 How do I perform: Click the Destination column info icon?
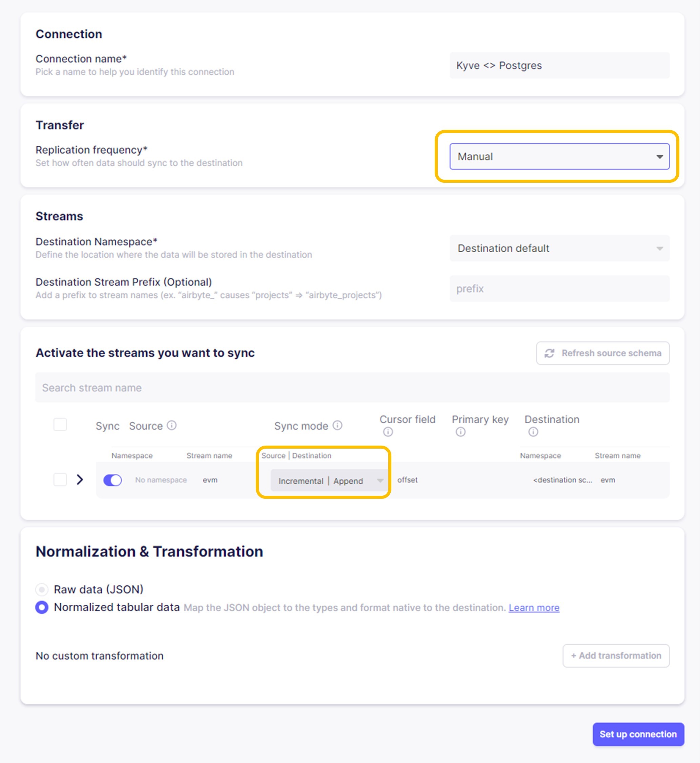(533, 432)
